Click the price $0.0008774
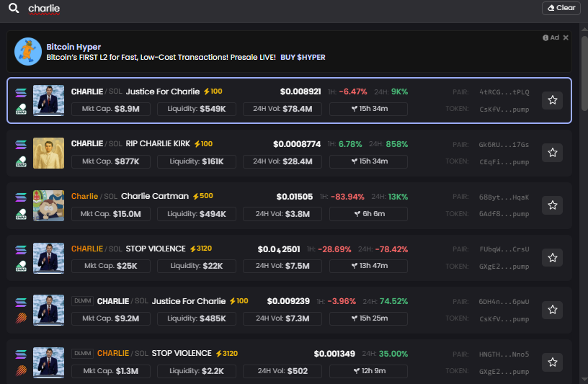This screenshot has height=384, width=588. (x=297, y=144)
